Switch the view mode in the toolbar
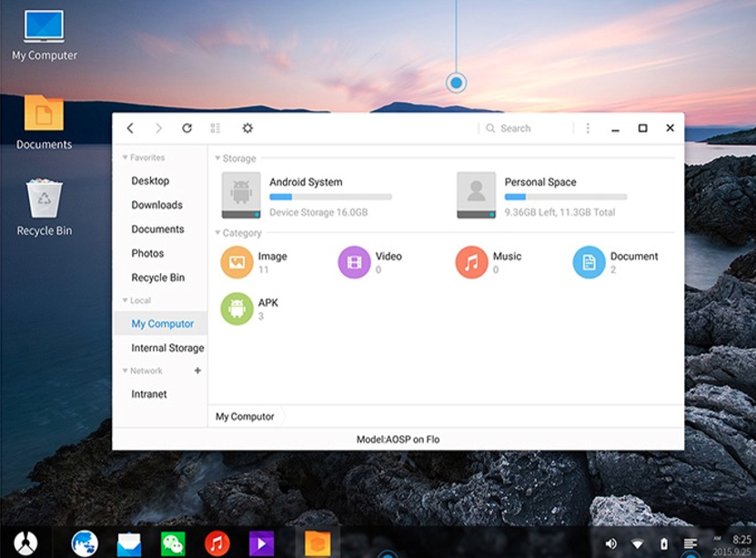This screenshot has height=558, width=756. [216, 127]
